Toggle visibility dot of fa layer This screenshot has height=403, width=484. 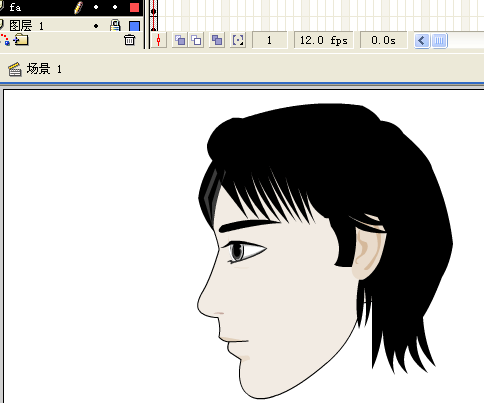(96, 7)
